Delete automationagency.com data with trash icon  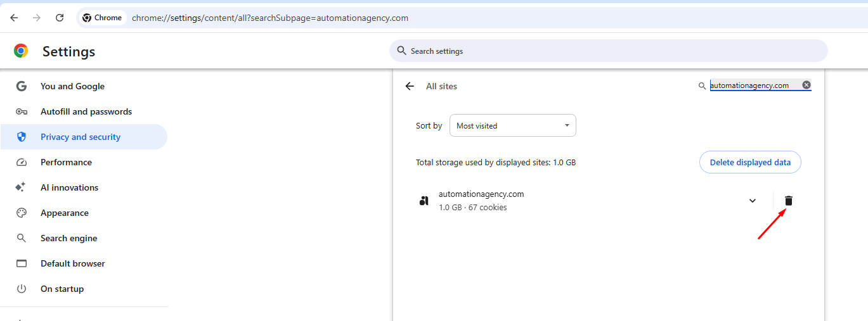coord(789,201)
